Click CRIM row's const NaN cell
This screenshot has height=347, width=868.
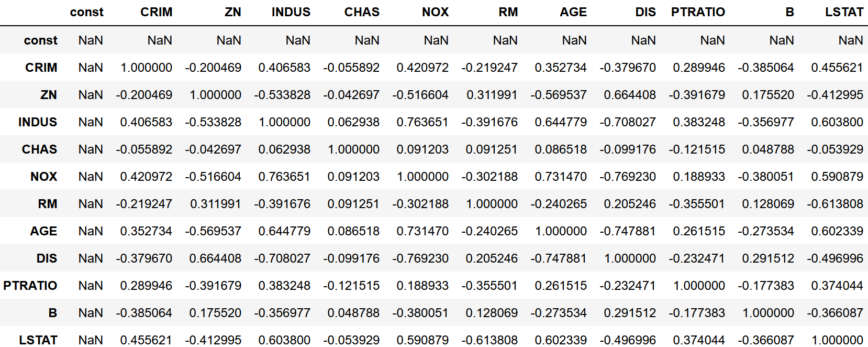coord(91,68)
